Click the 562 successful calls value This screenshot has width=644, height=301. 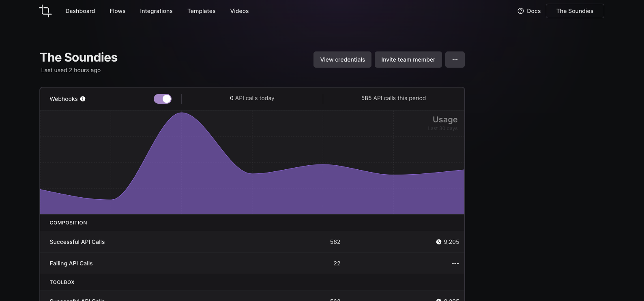tap(335, 242)
